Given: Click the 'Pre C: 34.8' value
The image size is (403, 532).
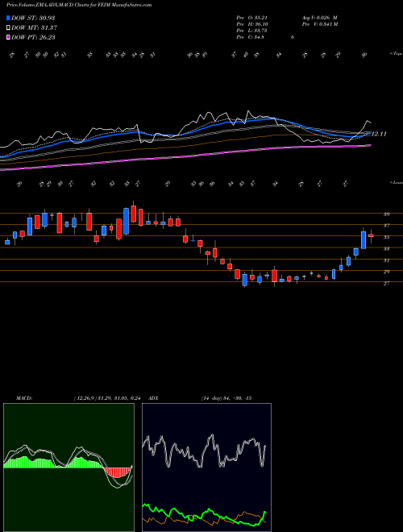Looking at the screenshot, I should click(x=251, y=37).
